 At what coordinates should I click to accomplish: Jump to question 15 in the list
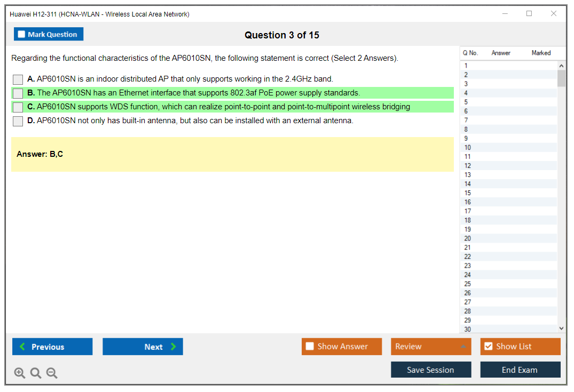tap(468, 193)
